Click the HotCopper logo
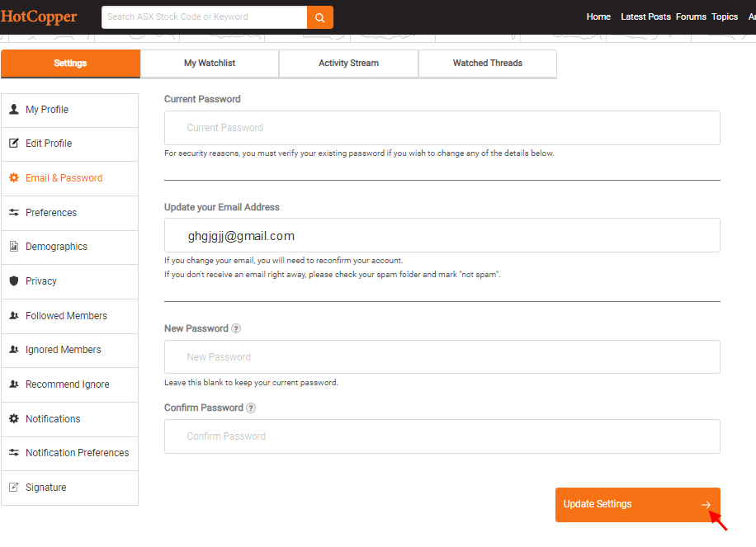The width and height of the screenshot is (756, 547). [x=39, y=17]
